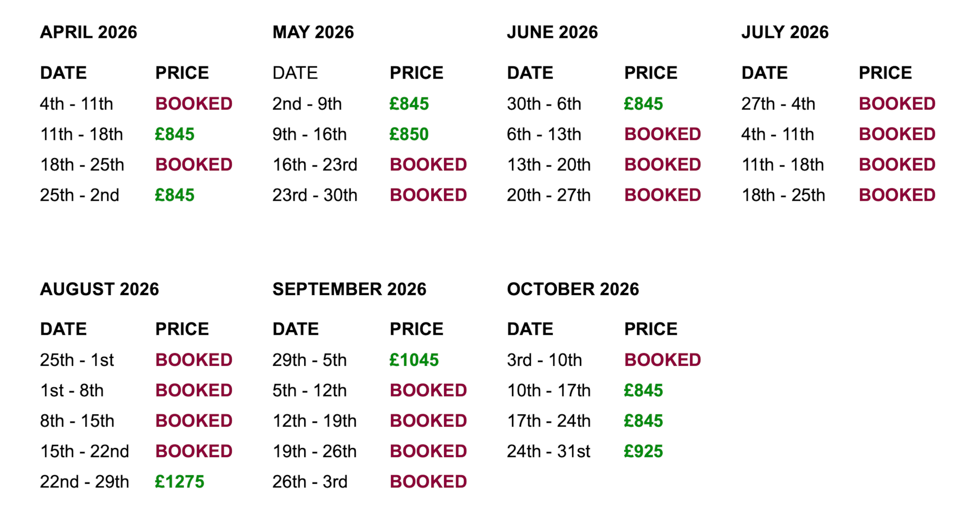Click the OCTOBER 2026 heading
Viewport: 980px width, 519px height.
point(573,289)
